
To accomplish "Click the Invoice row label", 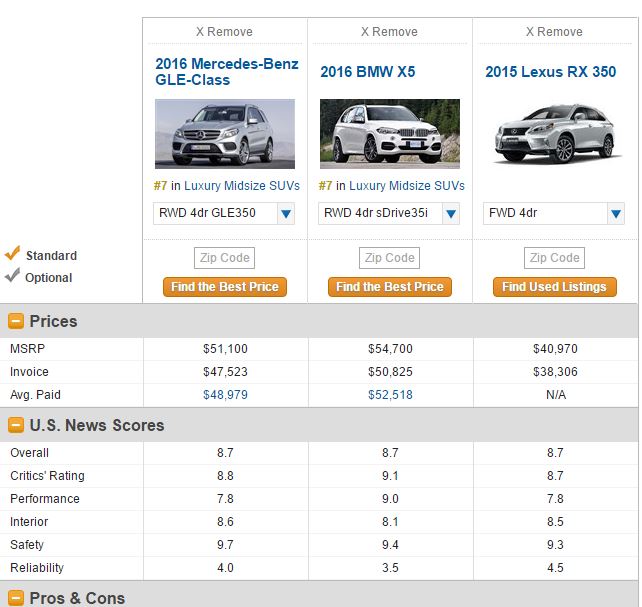I will click(29, 372).
